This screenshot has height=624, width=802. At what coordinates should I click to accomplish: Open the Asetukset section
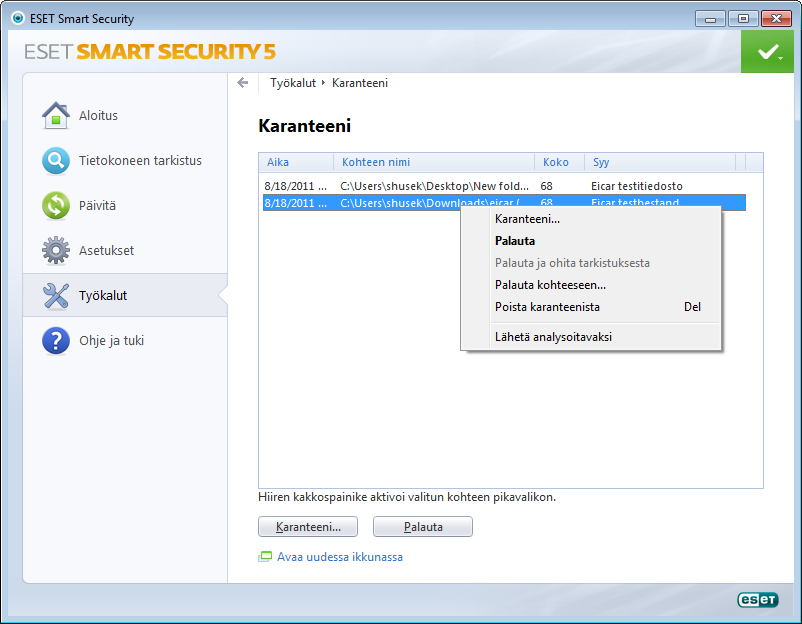click(x=106, y=251)
